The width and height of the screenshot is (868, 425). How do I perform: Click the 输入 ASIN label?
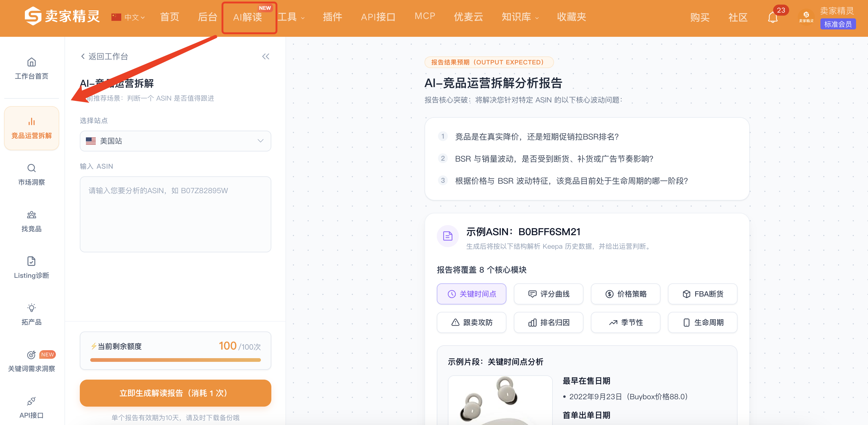(x=96, y=167)
